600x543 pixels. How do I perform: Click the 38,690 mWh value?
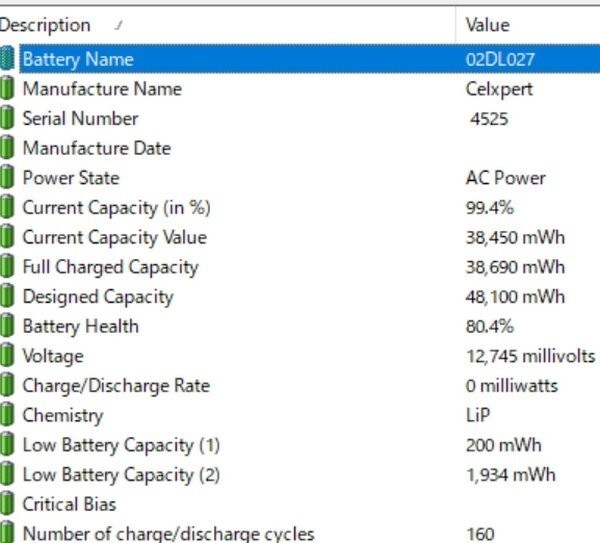click(515, 267)
